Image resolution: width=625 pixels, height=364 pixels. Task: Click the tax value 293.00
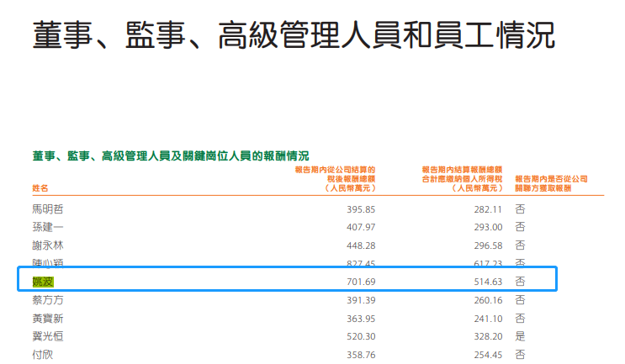pyautogui.click(x=488, y=227)
